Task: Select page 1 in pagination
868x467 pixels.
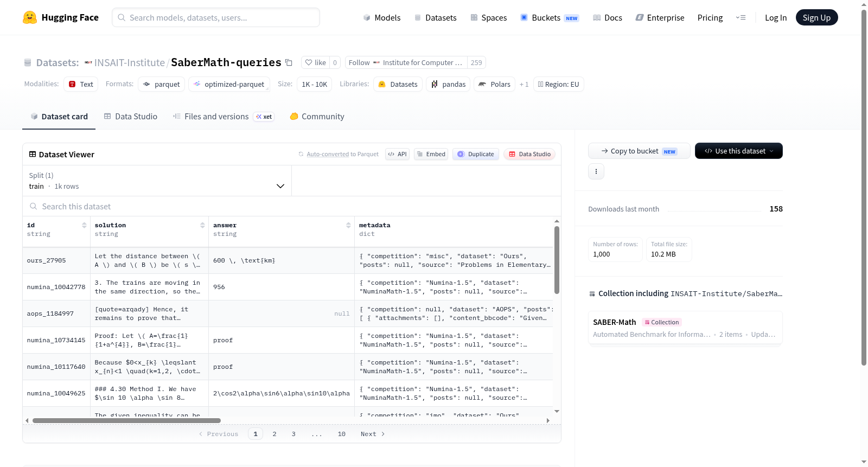Action: (x=256, y=434)
